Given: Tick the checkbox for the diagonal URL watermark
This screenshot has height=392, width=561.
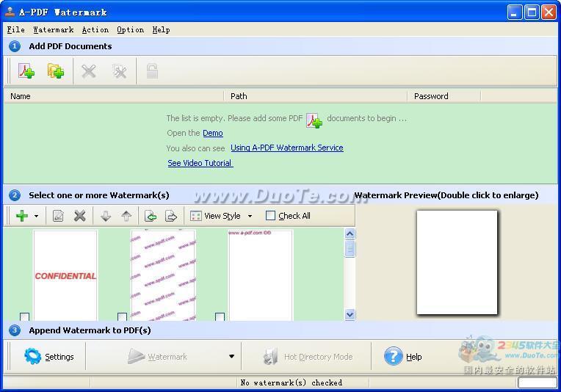Looking at the screenshot, I should [122, 317].
